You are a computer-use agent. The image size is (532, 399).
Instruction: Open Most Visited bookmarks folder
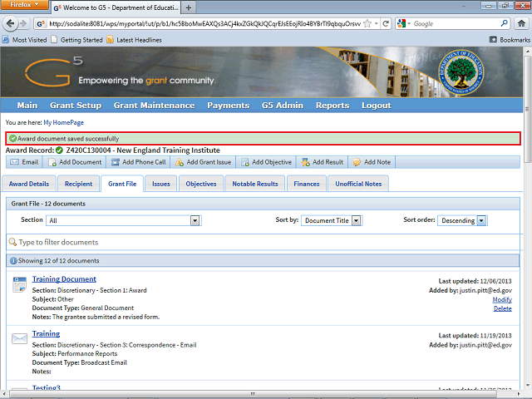(x=24, y=40)
